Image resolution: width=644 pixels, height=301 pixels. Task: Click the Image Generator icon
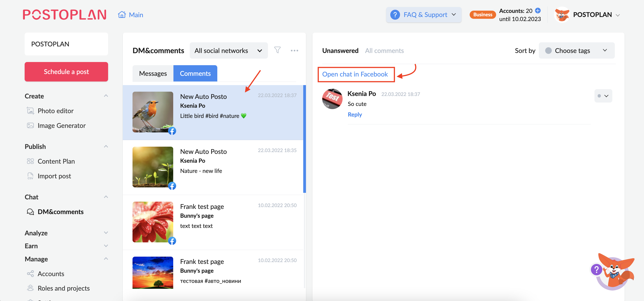[30, 125]
